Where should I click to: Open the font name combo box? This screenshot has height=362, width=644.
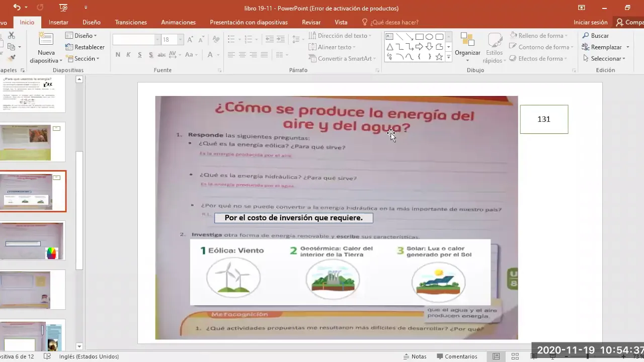(x=136, y=40)
